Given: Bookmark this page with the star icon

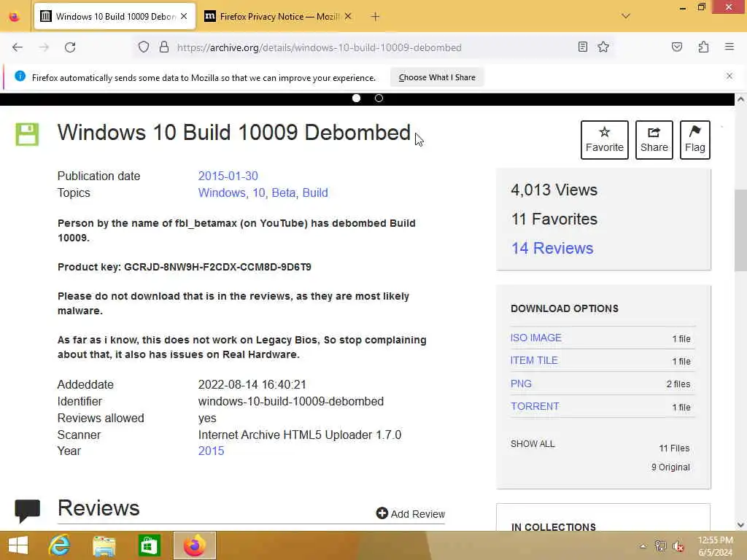Looking at the screenshot, I should 603,47.
